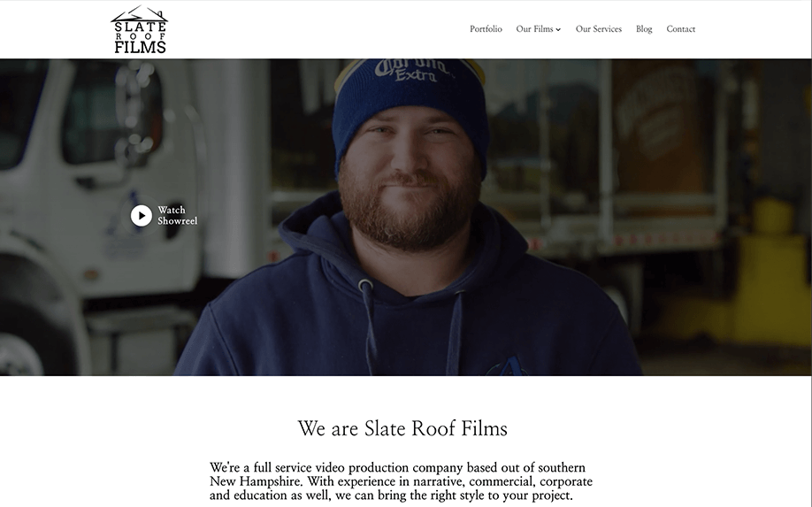Click the roof outline graphic in logo
812x507 pixels.
(x=139, y=13)
